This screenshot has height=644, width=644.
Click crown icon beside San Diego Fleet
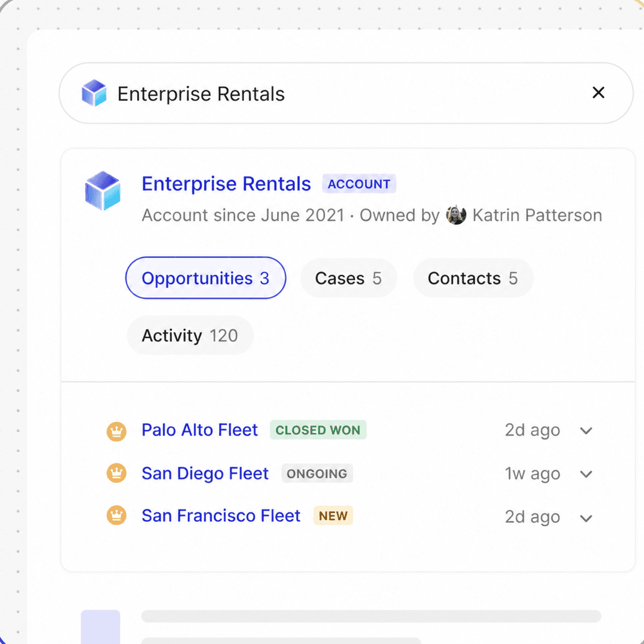(117, 473)
